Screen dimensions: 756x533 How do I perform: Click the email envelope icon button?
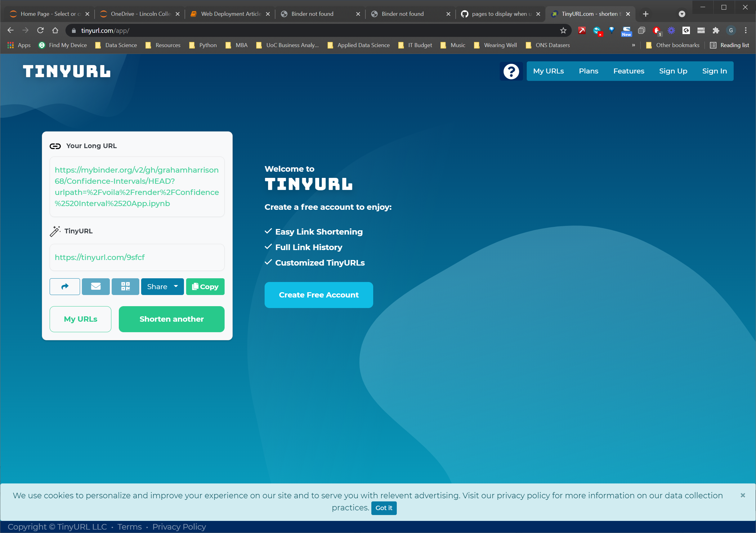click(x=96, y=287)
